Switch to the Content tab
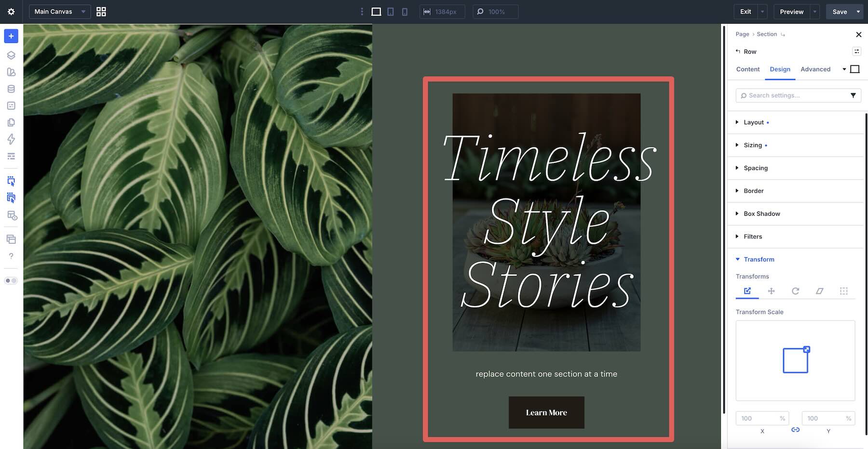Viewport: 868px width, 449px height. [748, 69]
